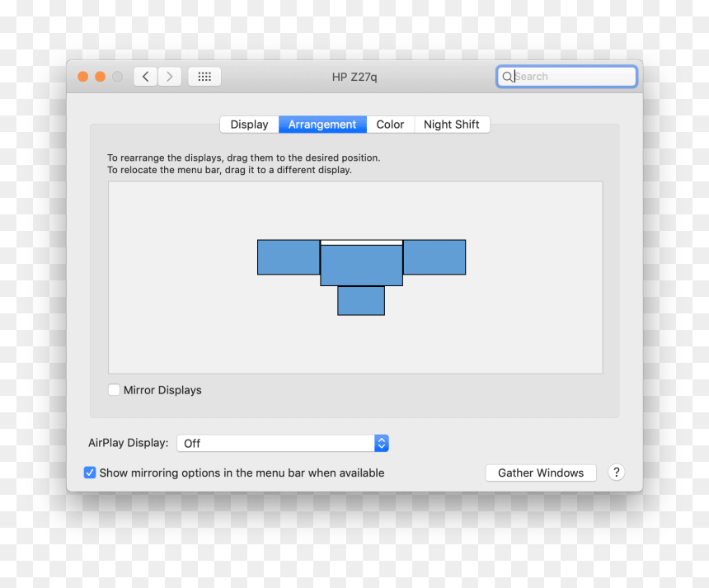
Task: Click the white menu bar strip
Action: (x=361, y=243)
